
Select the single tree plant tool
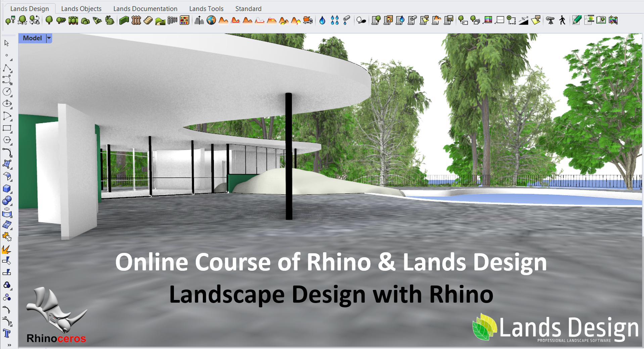[49, 20]
